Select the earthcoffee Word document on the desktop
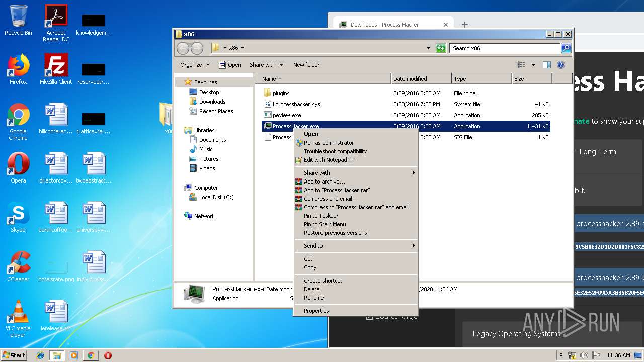This screenshot has height=362, width=644. (56, 217)
